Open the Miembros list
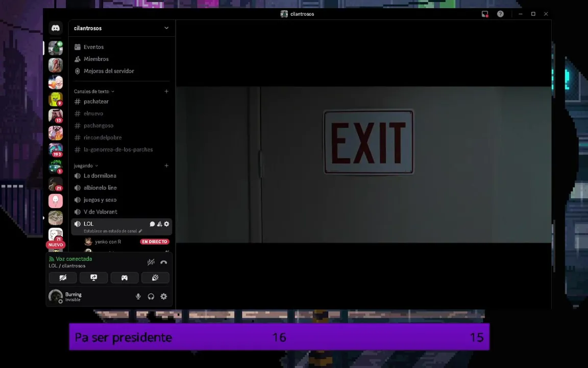This screenshot has width=588, height=368. [x=121, y=59]
